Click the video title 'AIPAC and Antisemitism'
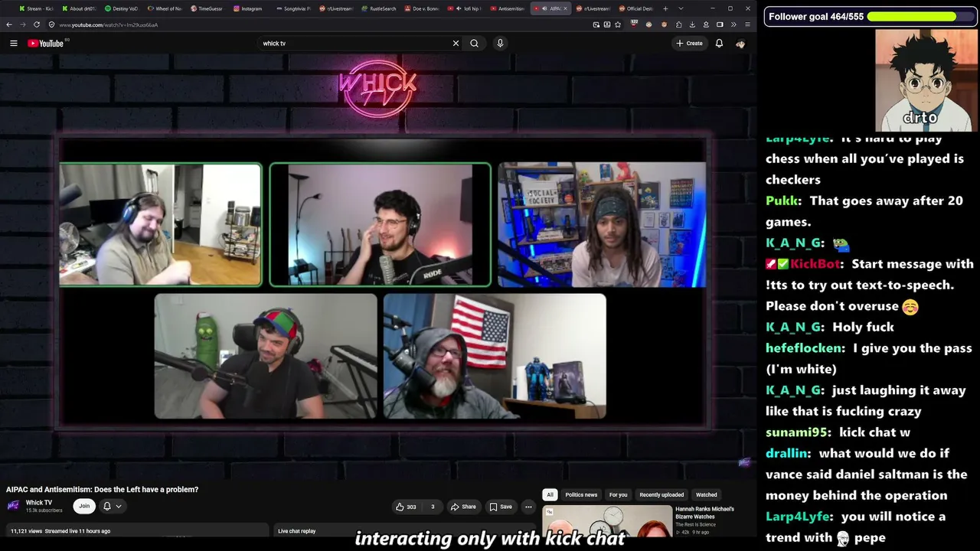Viewport: 980px width, 551px height. pyautogui.click(x=103, y=489)
